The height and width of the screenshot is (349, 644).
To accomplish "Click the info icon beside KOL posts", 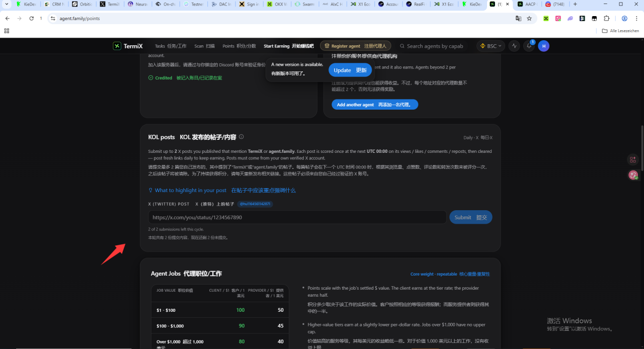I will (x=242, y=137).
